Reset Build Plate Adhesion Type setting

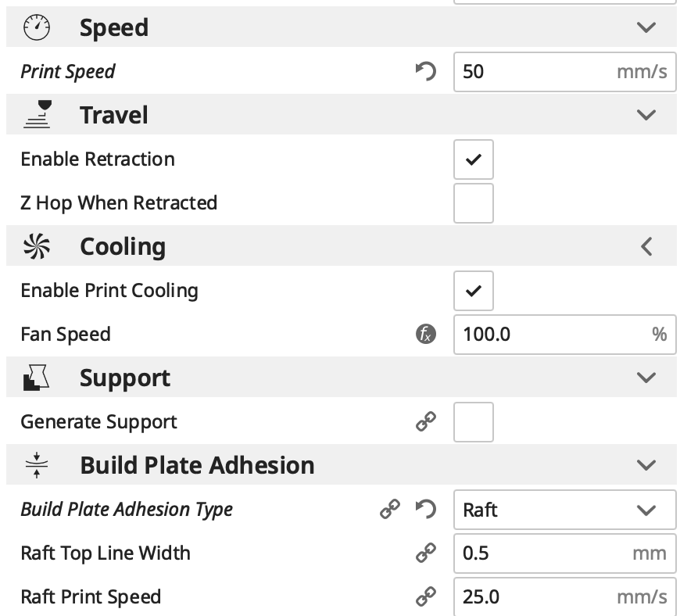pyautogui.click(x=425, y=510)
